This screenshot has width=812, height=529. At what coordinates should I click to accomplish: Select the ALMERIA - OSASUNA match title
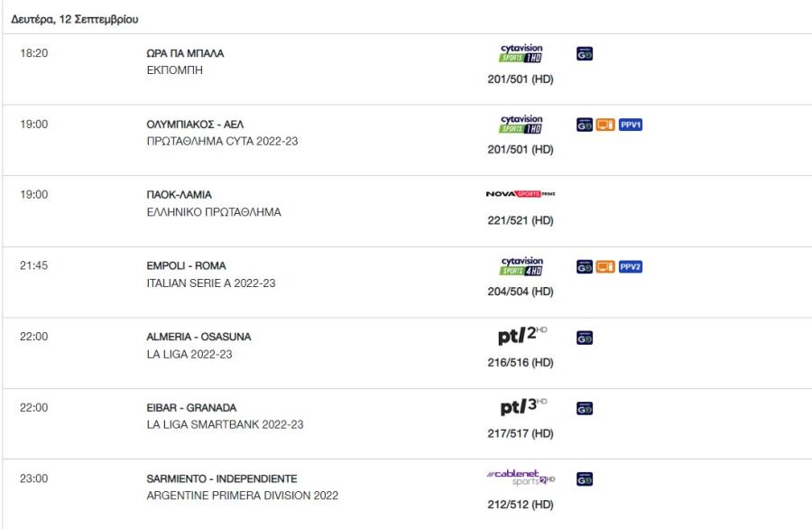198,337
